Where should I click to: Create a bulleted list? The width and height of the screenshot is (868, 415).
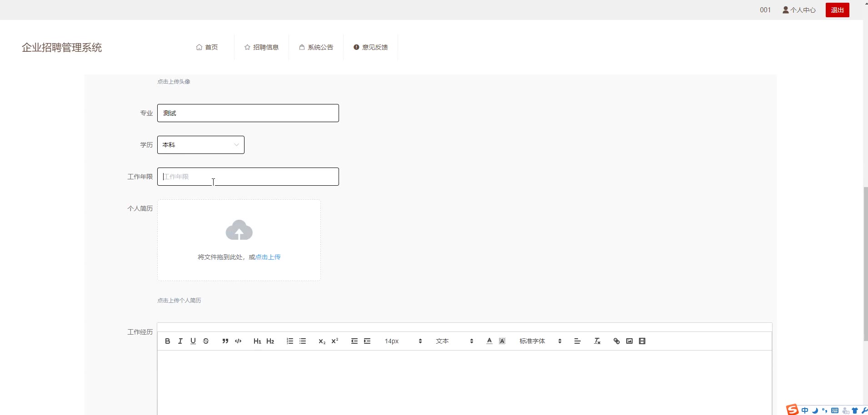click(x=303, y=341)
